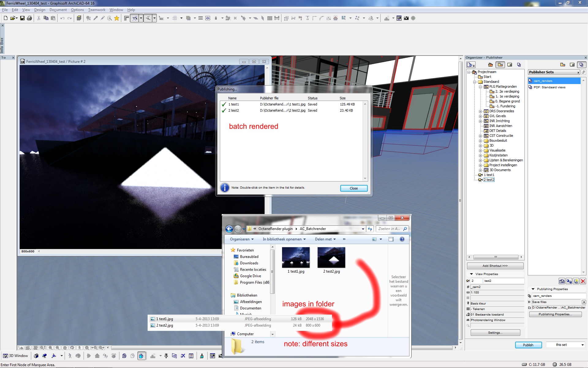This screenshot has height=368, width=588.
Task: Expand the DRS Doorsnedes tree node
Action: pyautogui.click(x=480, y=111)
